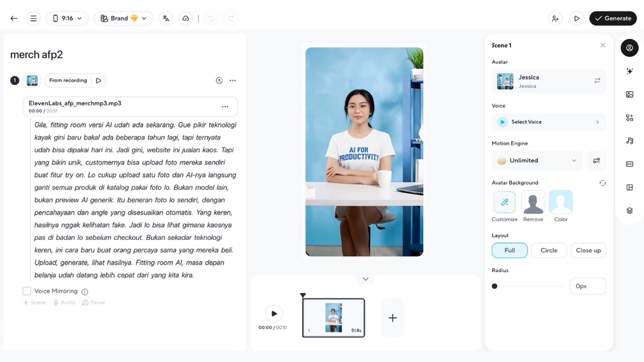Screen dimensions: 644x362
Task: Open the hamburger menu
Action: pyautogui.click(x=34, y=19)
